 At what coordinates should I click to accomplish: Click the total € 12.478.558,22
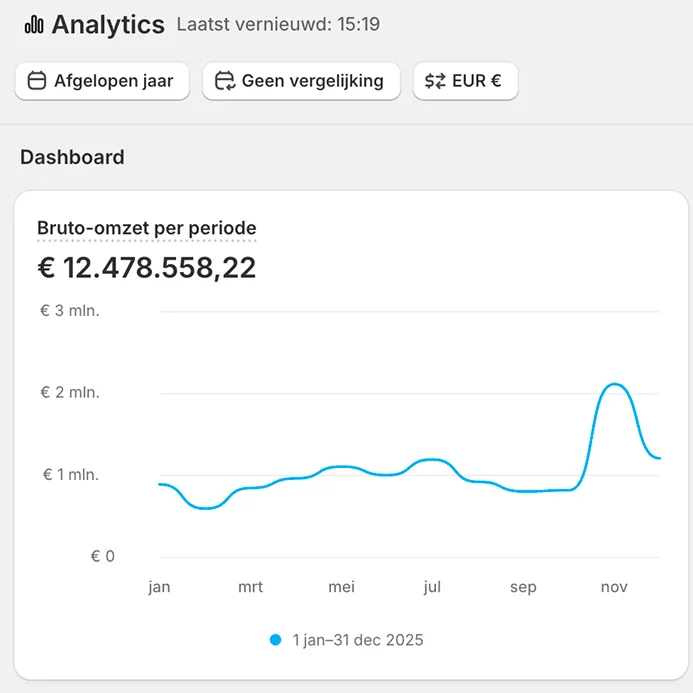(147, 268)
